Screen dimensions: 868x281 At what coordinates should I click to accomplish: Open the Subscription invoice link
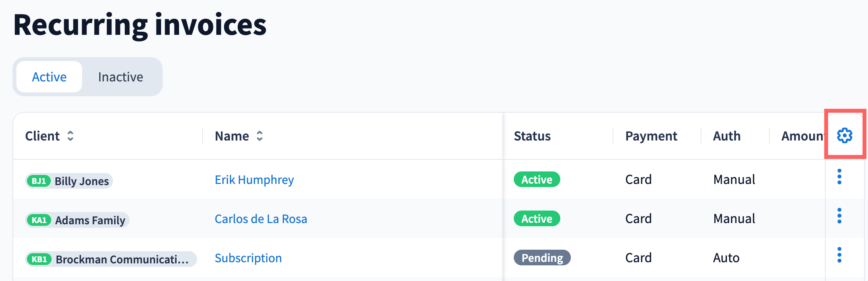[248, 258]
